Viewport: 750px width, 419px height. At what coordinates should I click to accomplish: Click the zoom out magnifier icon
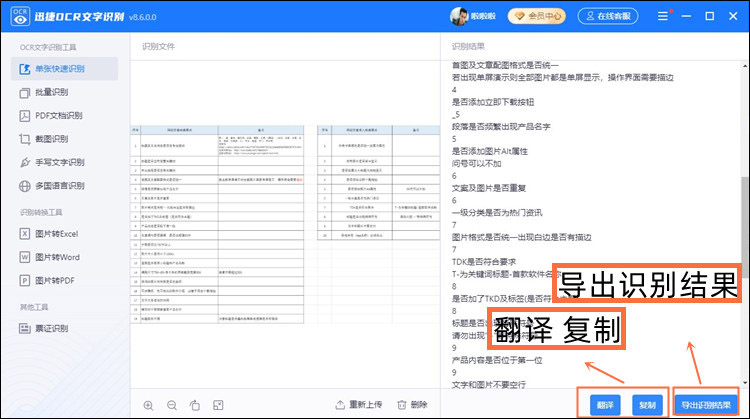click(171, 405)
